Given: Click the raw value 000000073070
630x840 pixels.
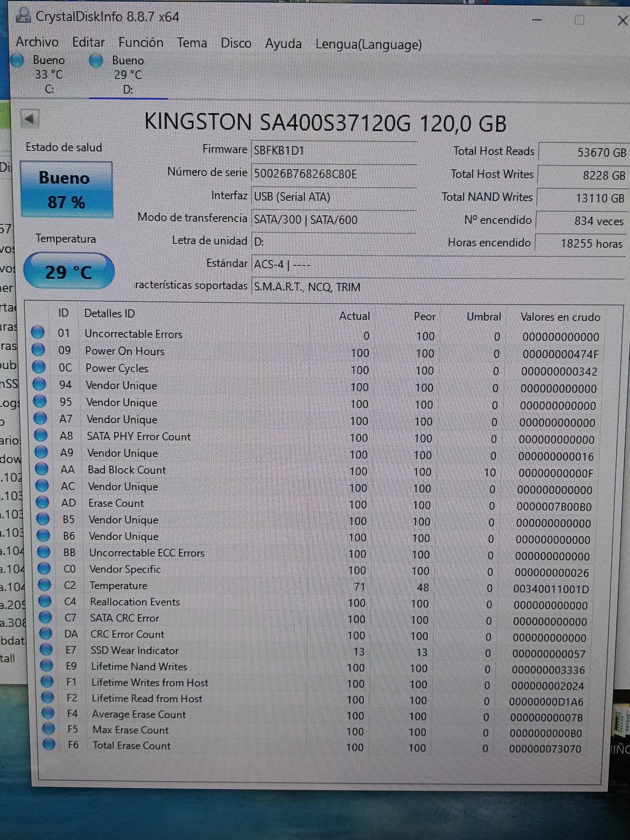Looking at the screenshot, I should coord(545,749).
